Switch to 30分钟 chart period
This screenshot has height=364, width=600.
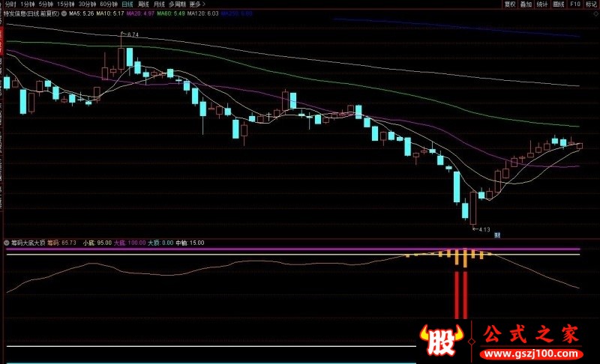87,4
